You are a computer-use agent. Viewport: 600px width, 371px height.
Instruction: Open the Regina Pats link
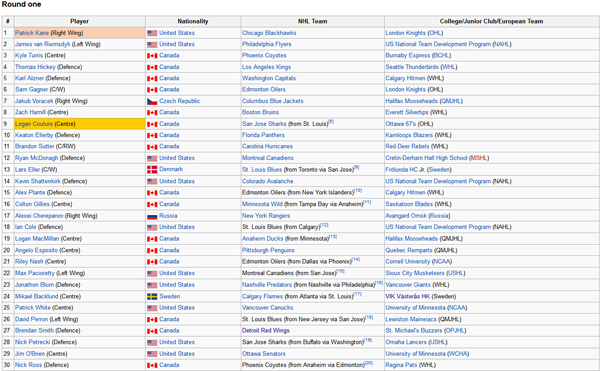(401, 365)
